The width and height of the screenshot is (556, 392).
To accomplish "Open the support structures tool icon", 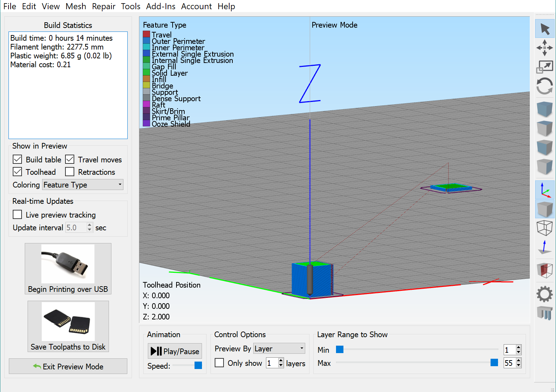I will [545, 313].
